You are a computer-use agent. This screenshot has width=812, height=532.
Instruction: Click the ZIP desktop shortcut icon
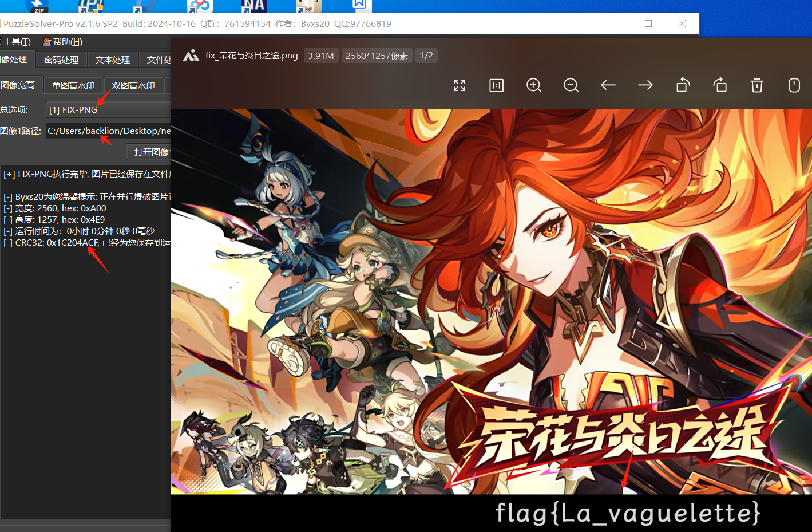pos(38,6)
